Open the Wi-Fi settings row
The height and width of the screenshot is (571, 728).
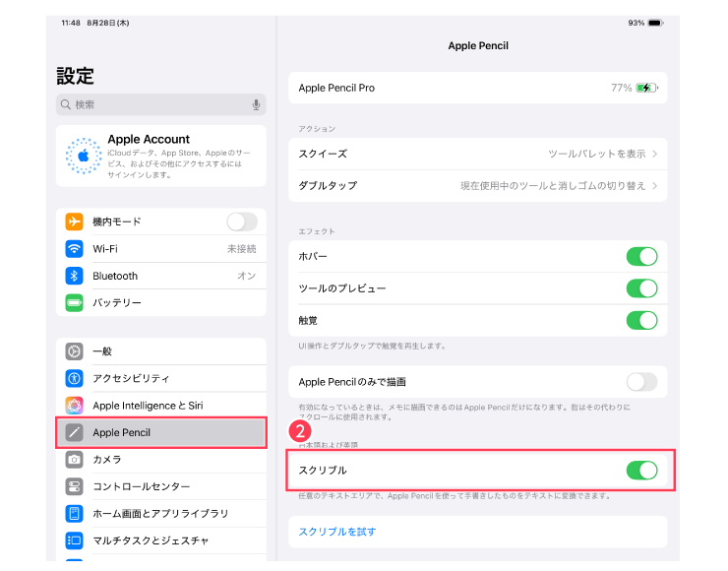pos(161,248)
